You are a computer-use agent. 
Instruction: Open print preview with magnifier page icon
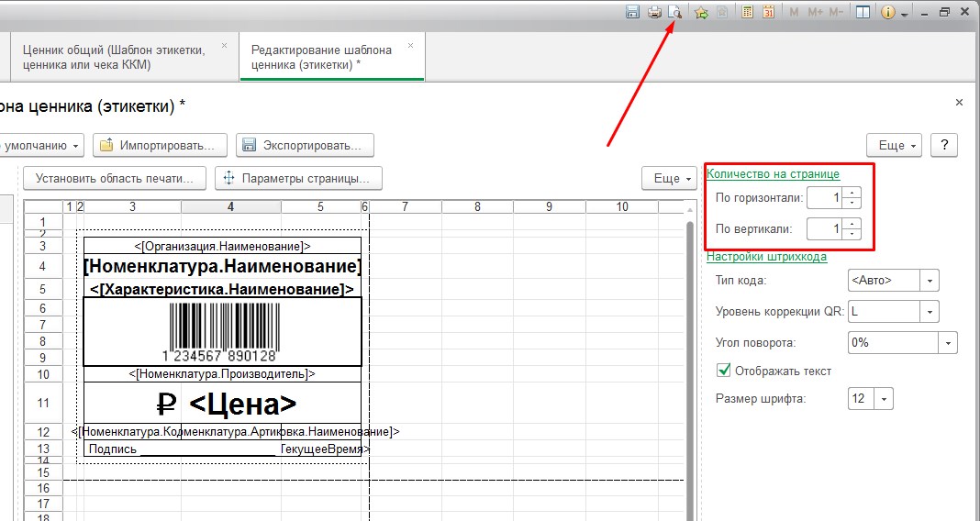[x=674, y=12]
